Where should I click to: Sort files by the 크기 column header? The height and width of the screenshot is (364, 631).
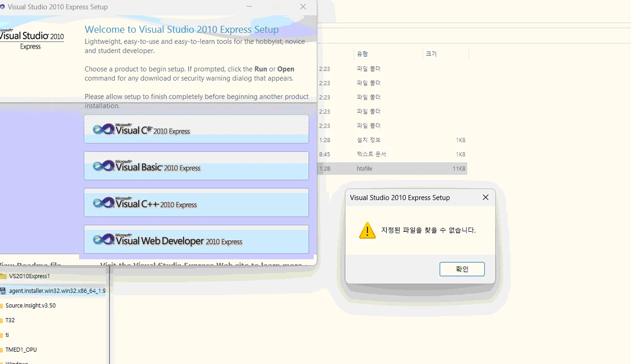click(x=431, y=54)
